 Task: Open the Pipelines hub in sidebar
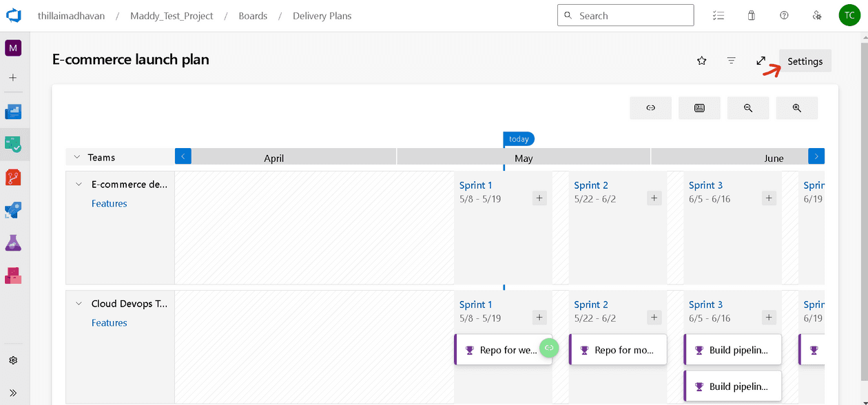click(x=13, y=210)
